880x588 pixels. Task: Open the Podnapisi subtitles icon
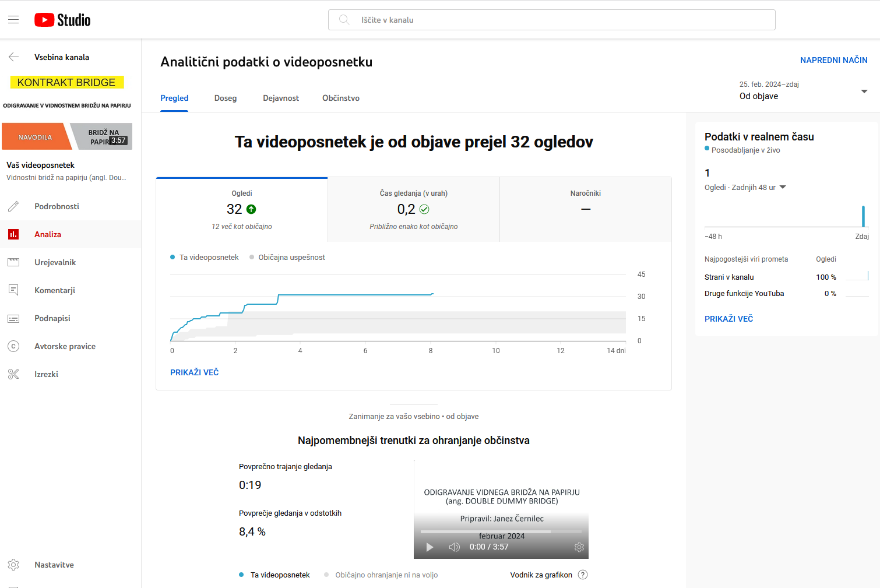coord(13,318)
